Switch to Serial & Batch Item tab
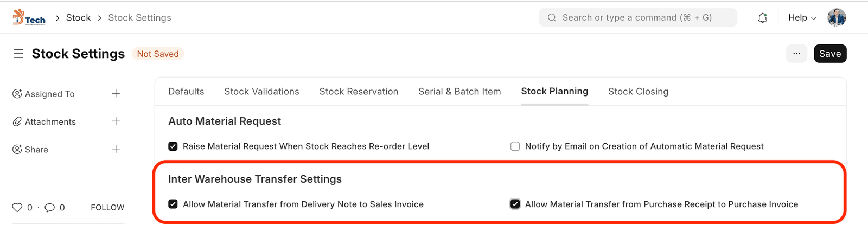The image size is (868, 231). pyautogui.click(x=459, y=92)
